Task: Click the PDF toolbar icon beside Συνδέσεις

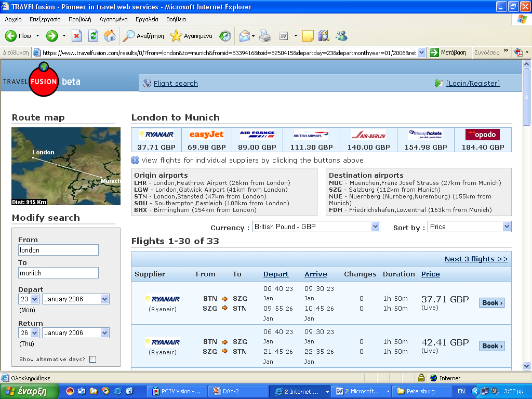Action: pos(518,52)
